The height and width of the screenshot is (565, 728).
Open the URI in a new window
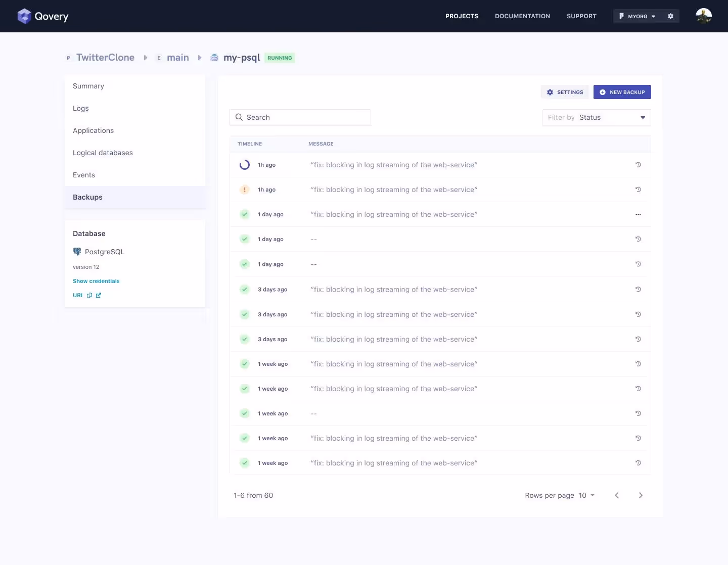pos(99,295)
